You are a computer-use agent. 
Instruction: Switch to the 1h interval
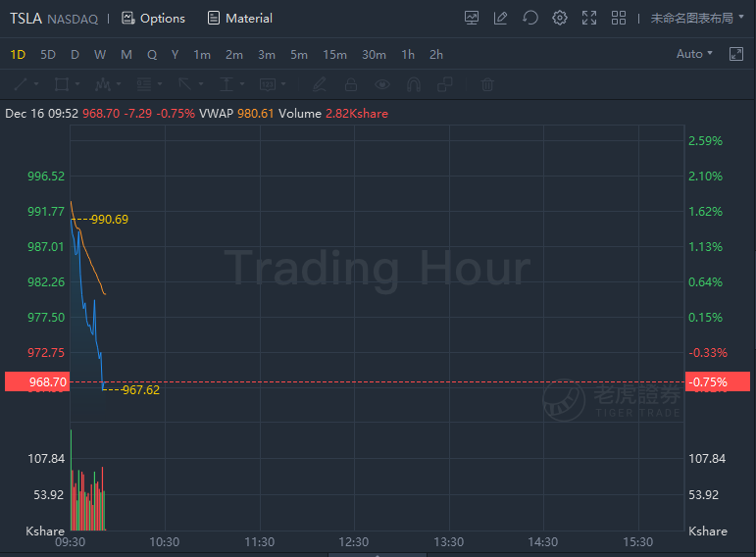click(408, 55)
